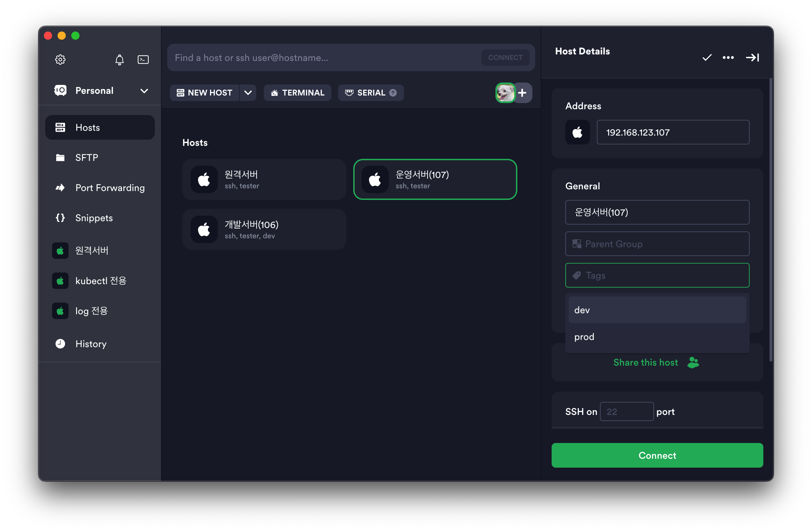Click the Apple OS icon beside address
The image size is (812, 532).
pos(577,132)
